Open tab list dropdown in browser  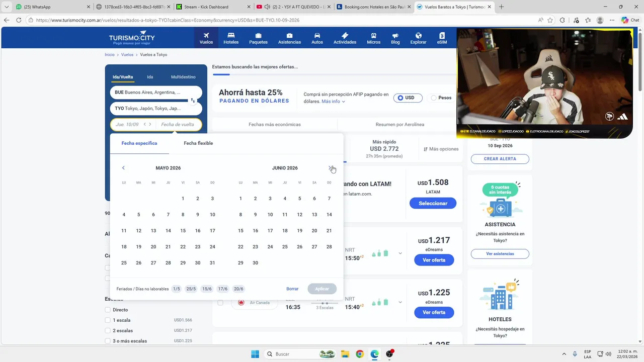[7, 7]
